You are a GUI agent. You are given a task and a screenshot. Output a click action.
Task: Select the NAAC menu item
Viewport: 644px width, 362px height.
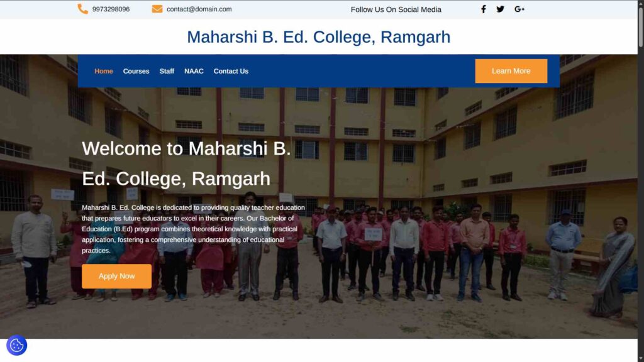pyautogui.click(x=194, y=71)
